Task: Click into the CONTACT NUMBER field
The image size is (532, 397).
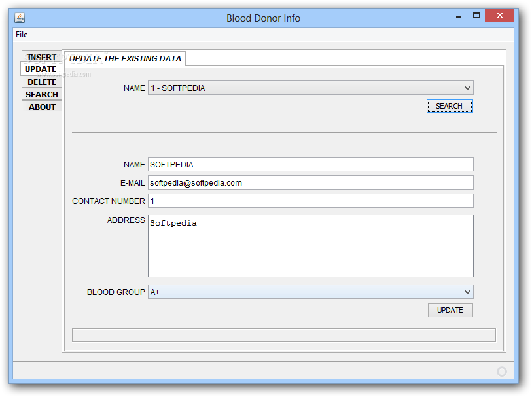Action: pyautogui.click(x=310, y=201)
